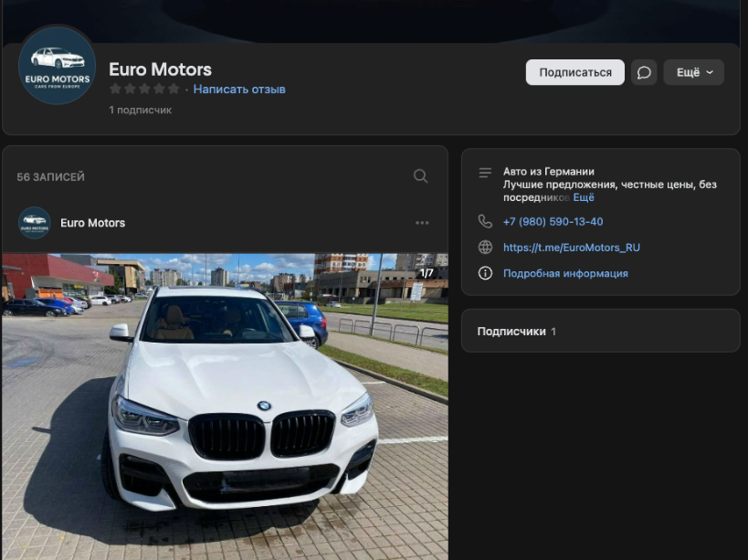Expand the Ещё dropdown next to Подписаться
Viewport: 748px width, 560px height.
692,72
